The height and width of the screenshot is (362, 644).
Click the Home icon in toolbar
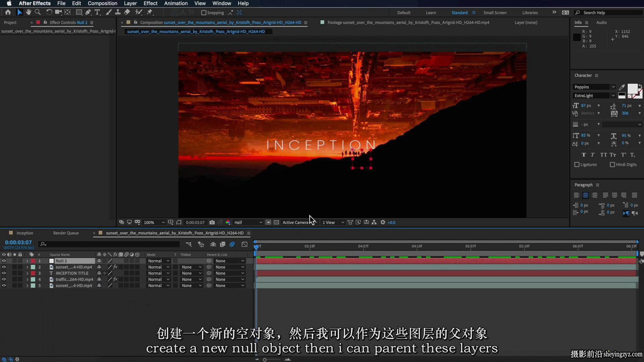coord(8,12)
